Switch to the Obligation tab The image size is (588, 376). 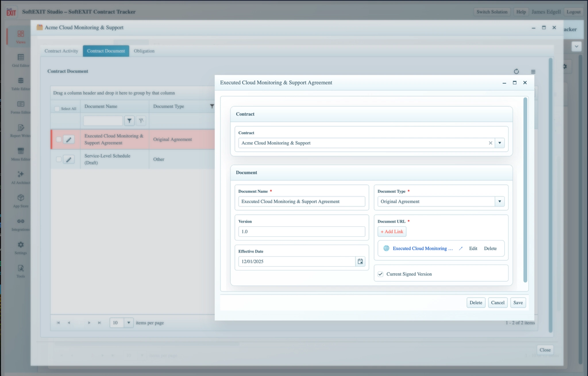pyautogui.click(x=144, y=51)
